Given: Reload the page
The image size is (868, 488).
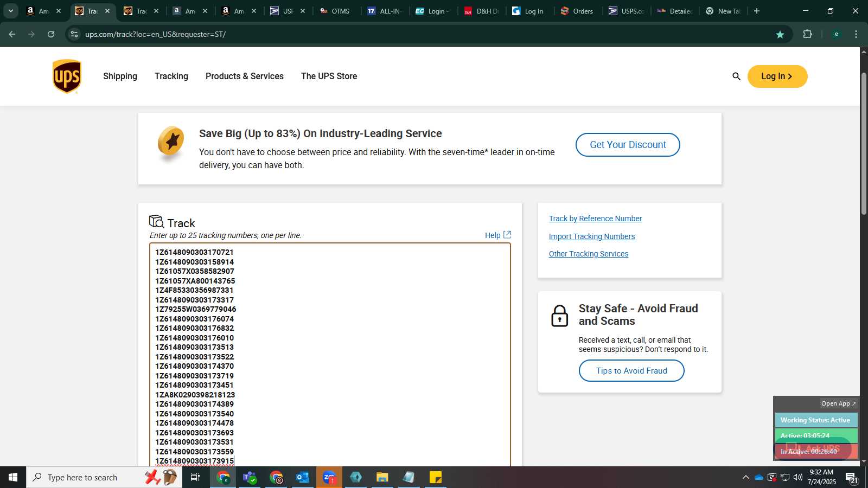Looking at the screenshot, I should 51,34.
